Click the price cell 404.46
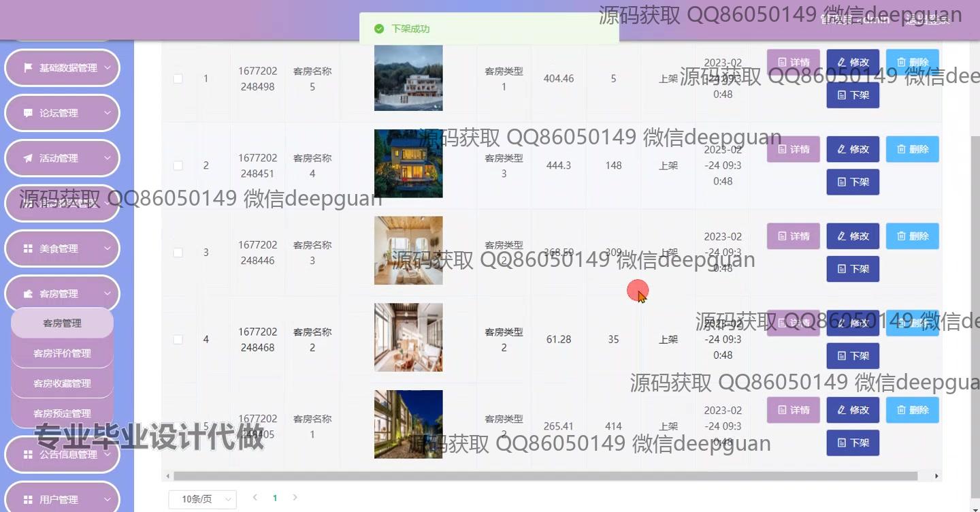The width and height of the screenshot is (980, 512). (x=559, y=78)
